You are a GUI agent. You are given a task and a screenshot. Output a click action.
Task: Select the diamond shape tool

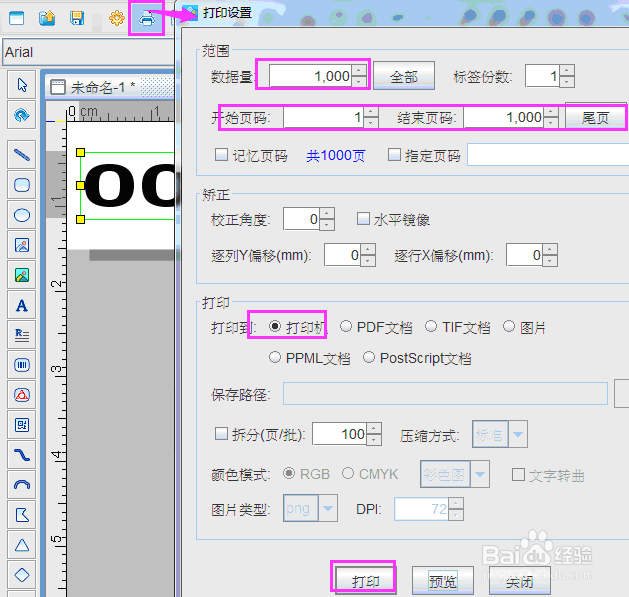22,575
